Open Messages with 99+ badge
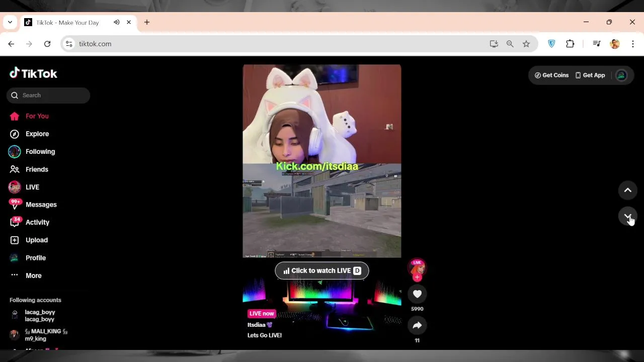 33,205
